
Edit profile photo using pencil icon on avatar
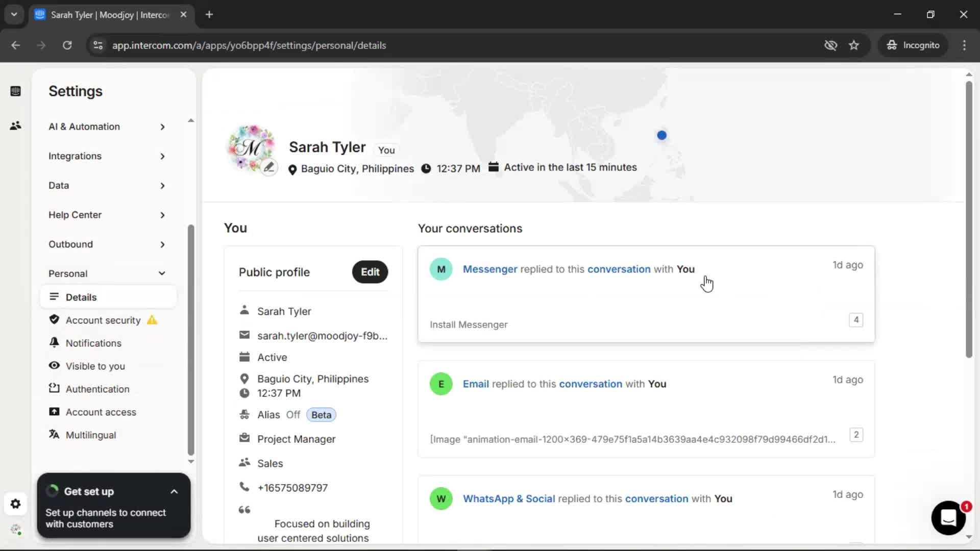coord(269,167)
